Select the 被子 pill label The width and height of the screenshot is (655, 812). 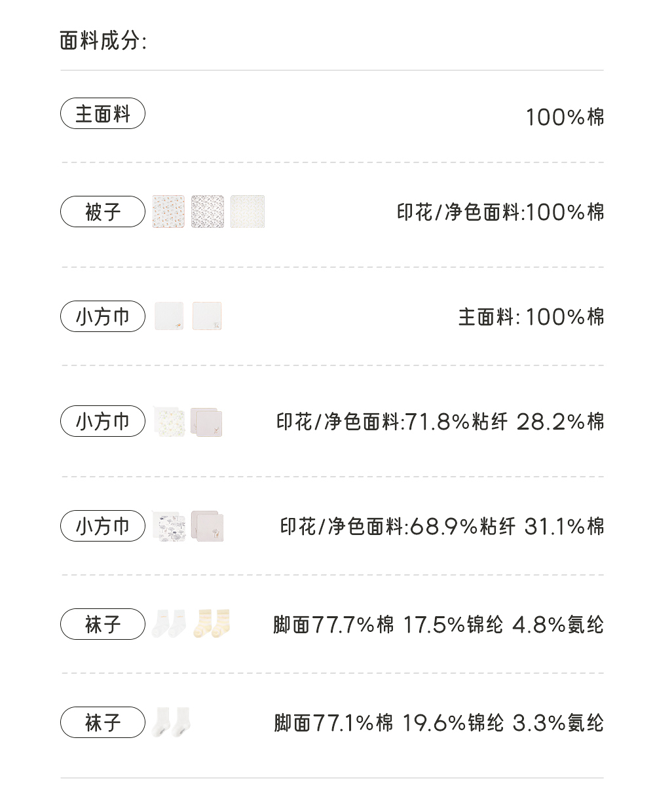click(103, 212)
